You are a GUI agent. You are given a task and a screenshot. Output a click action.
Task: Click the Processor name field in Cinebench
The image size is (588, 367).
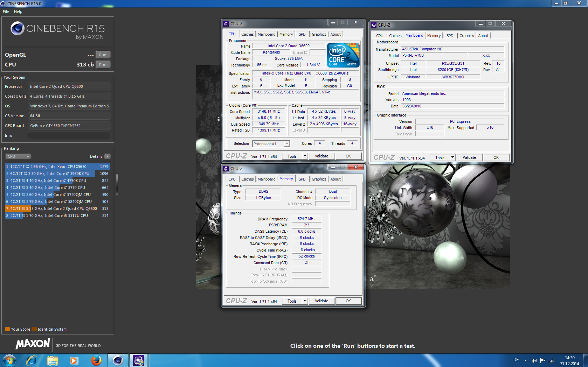click(69, 86)
